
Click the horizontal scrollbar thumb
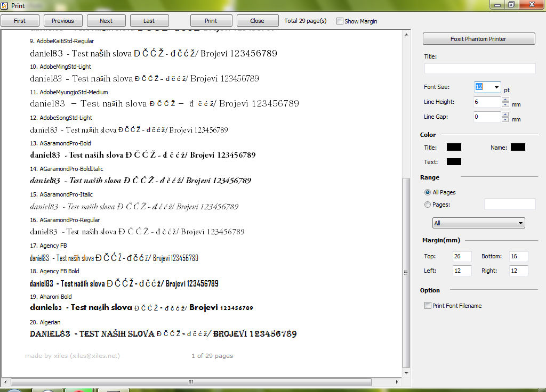point(191,382)
